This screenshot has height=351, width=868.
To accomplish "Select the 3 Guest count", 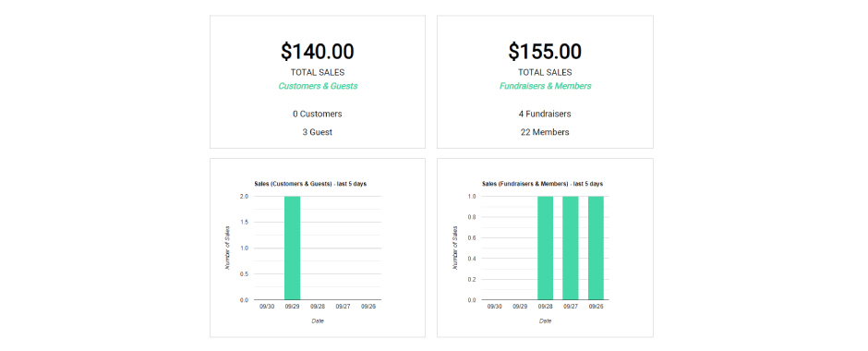I will tap(318, 132).
